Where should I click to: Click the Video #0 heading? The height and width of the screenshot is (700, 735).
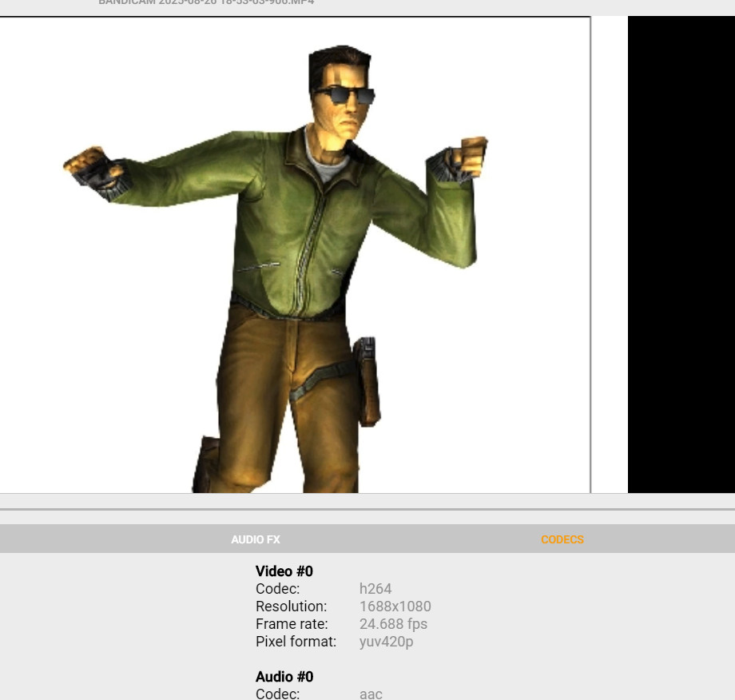(x=284, y=571)
